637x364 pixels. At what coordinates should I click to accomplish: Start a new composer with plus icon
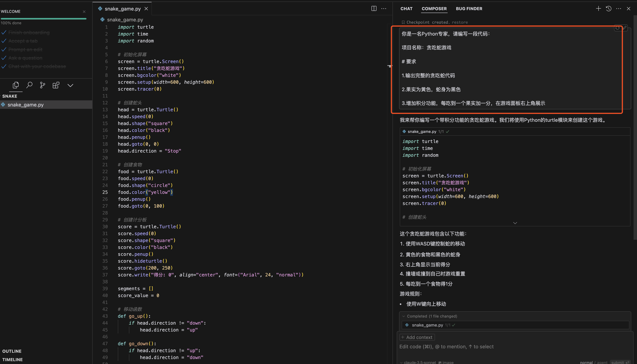click(598, 8)
